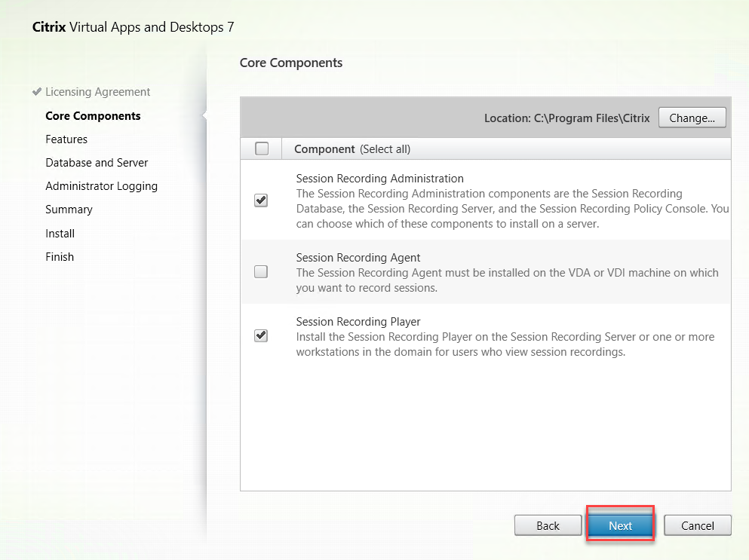The image size is (749, 560).
Task: Tick the Select all components checkbox
Action: tap(262, 148)
